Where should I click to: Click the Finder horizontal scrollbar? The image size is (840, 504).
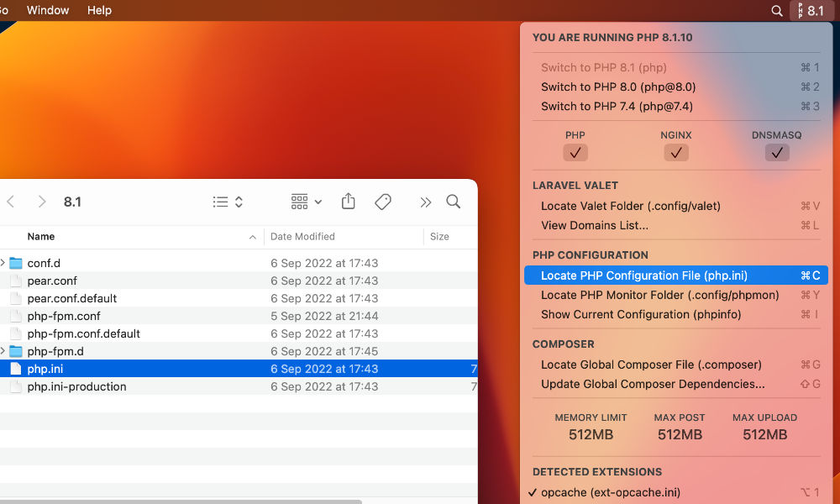[x=181, y=501]
